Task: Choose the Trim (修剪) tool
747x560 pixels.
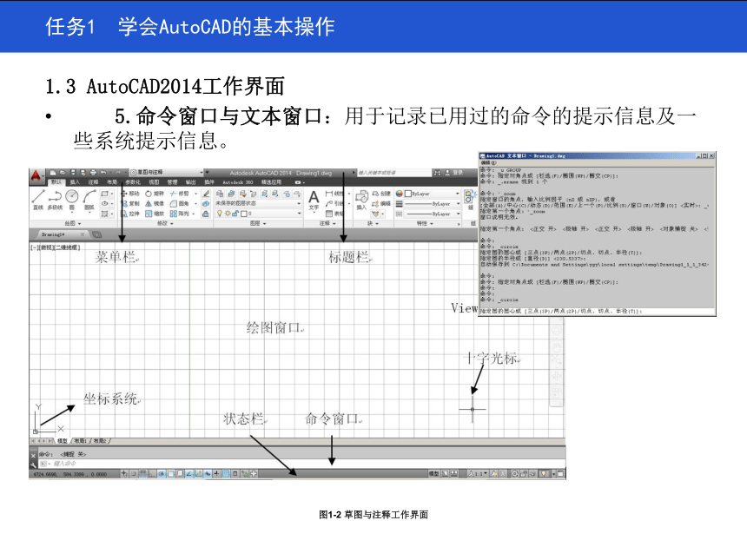Action: pyautogui.click(x=179, y=194)
